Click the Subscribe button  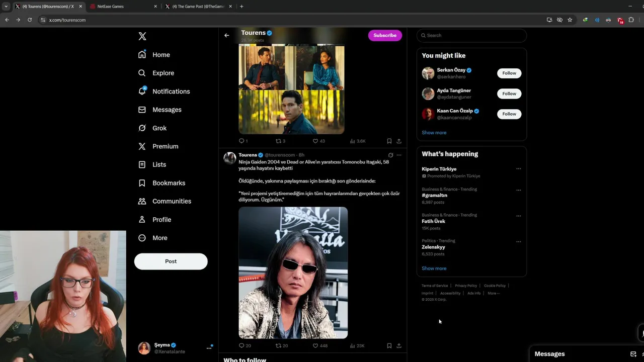pos(385,35)
